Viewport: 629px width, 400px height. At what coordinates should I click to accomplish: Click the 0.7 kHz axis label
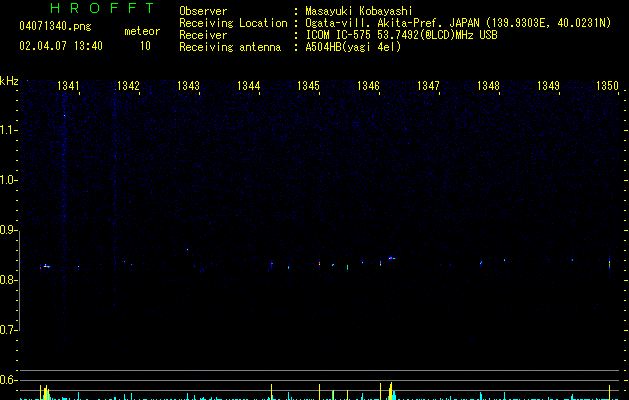click(x=9, y=330)
